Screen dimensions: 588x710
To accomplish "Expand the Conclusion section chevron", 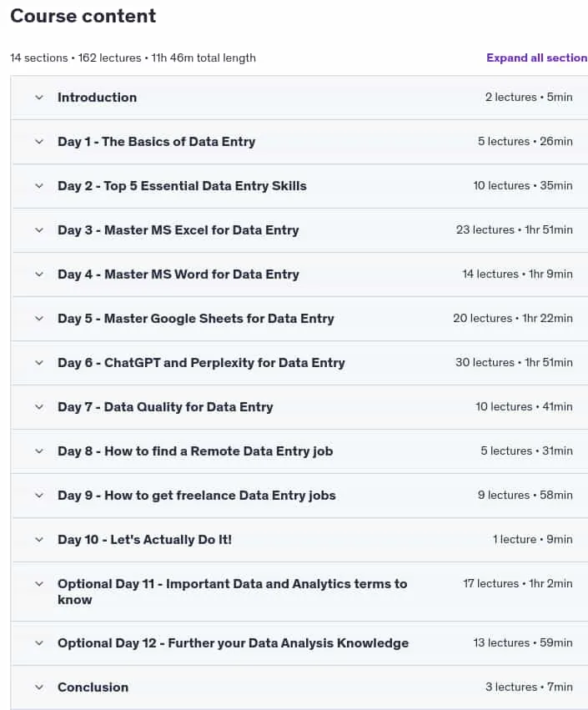I will tap(39, 687).
